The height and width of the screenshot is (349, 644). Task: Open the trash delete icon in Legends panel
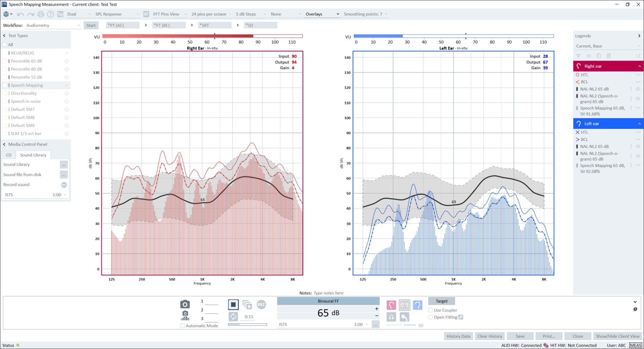pyautogui.click(x=609, y=56)
